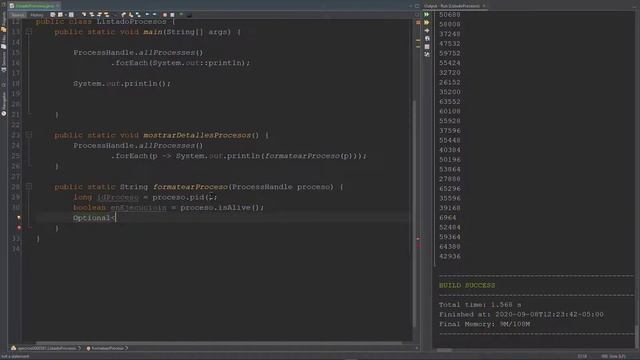Go to the previous bookmark
Image resolution: width=640 pixels, height=360 pixels.
coord(123,15)
